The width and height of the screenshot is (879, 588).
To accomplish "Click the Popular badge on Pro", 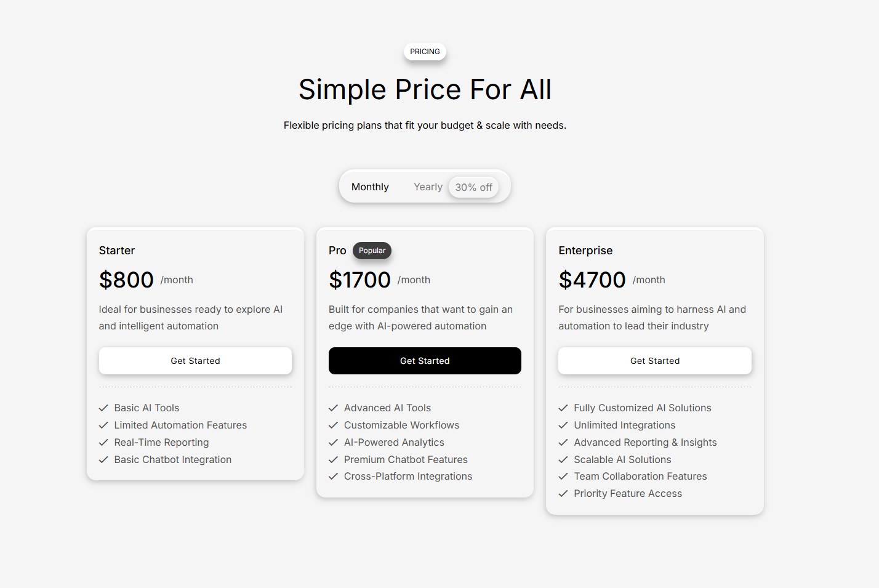I will [372, 251].
